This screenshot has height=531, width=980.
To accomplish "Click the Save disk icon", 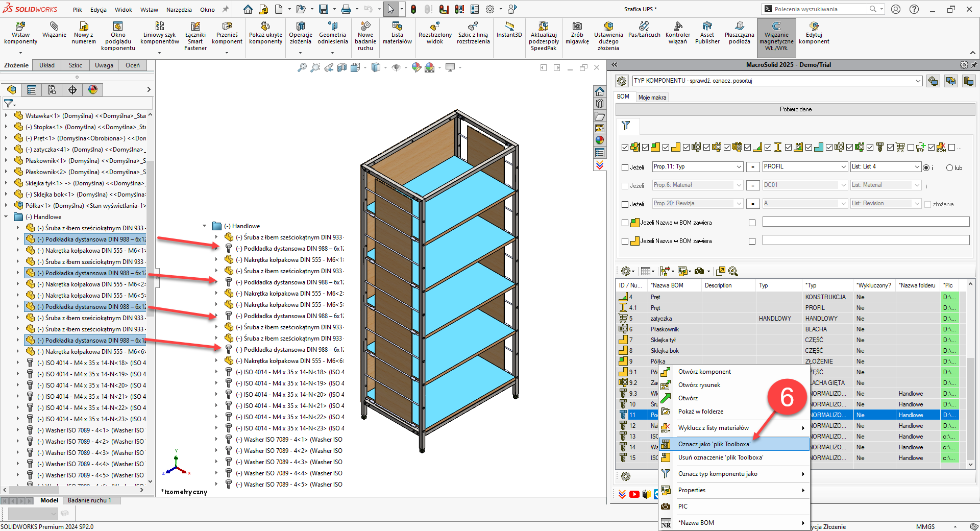I will 324,9.
